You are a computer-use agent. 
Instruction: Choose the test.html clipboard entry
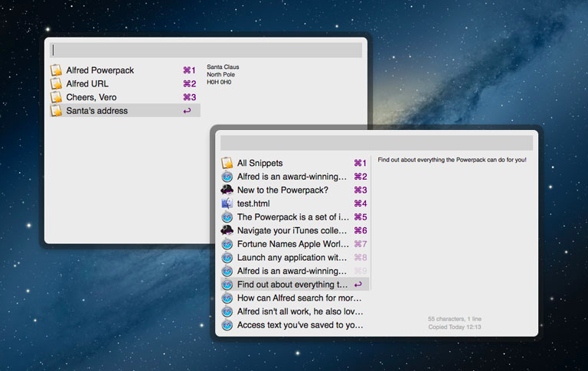pyautogui.click(x=295, y=203)
